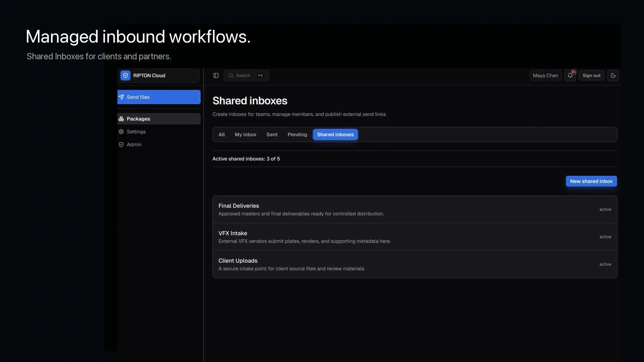Open the Client Uploads inbox

[415, 264]
